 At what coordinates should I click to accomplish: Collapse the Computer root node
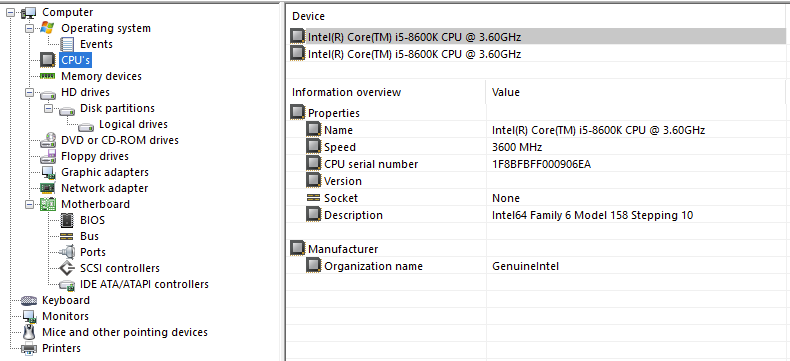(11, 13)
